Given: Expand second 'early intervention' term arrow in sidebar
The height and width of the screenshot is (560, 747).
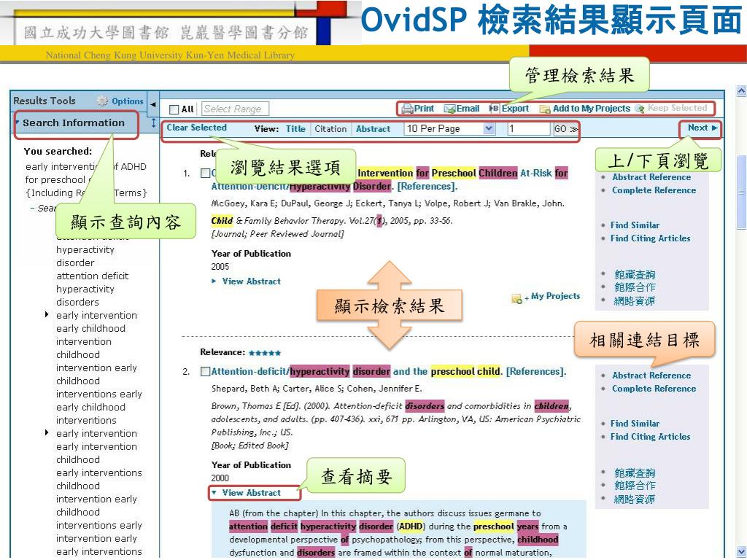Looking at the screenshot, I should 46,432.
